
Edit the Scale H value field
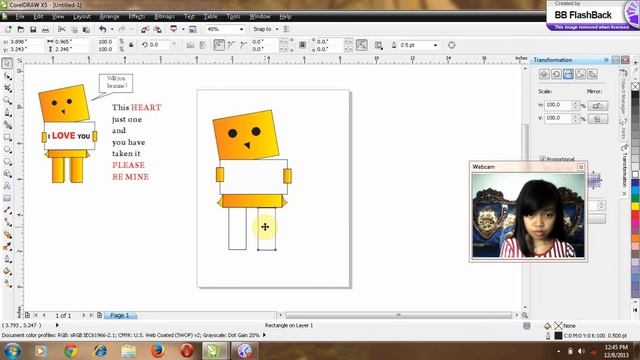pos(558,105)
